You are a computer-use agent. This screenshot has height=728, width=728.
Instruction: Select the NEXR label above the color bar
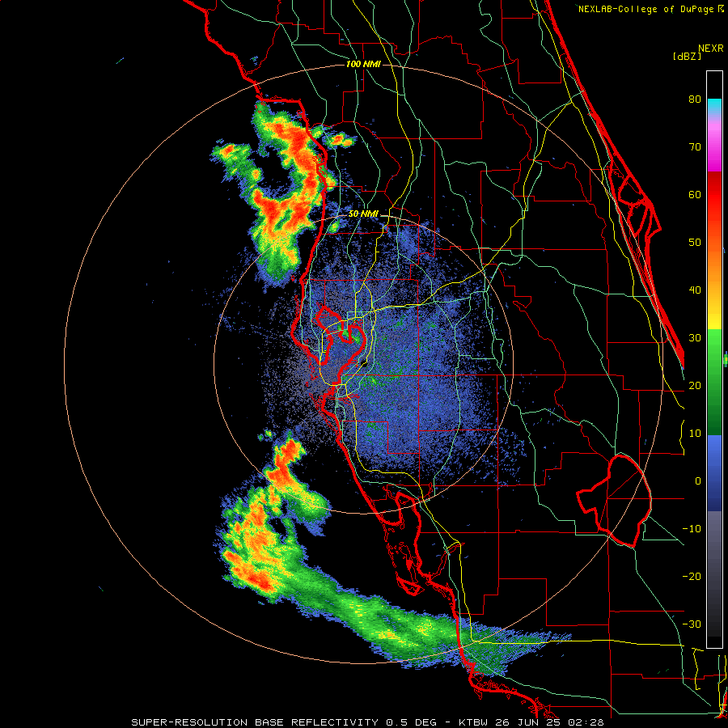click(711, 49)
